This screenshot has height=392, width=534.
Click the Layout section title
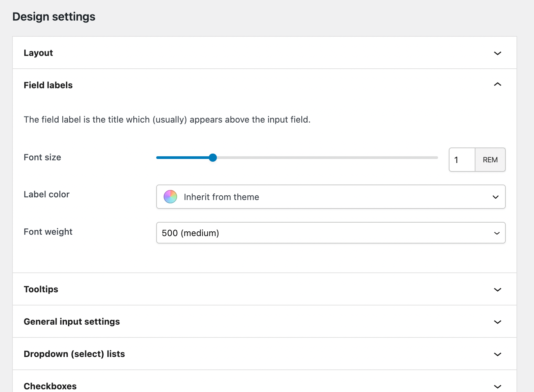38,53
